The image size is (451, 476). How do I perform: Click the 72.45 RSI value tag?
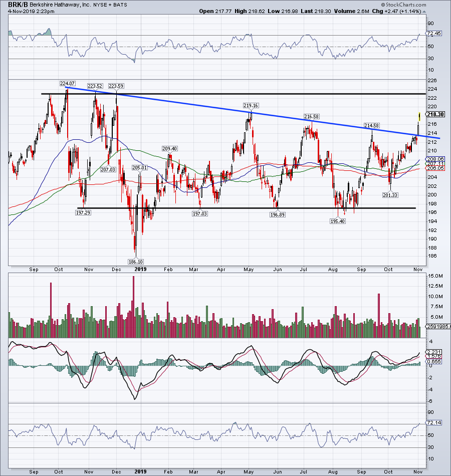pos(433,34)
